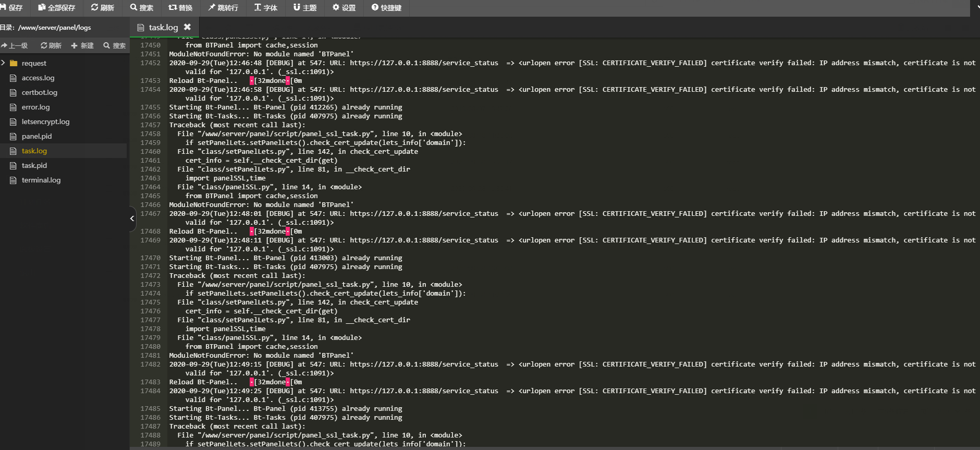Click the Save (保存) toolbar button
The height and width of the screenshot is (450, 980).
click(11, 8)
